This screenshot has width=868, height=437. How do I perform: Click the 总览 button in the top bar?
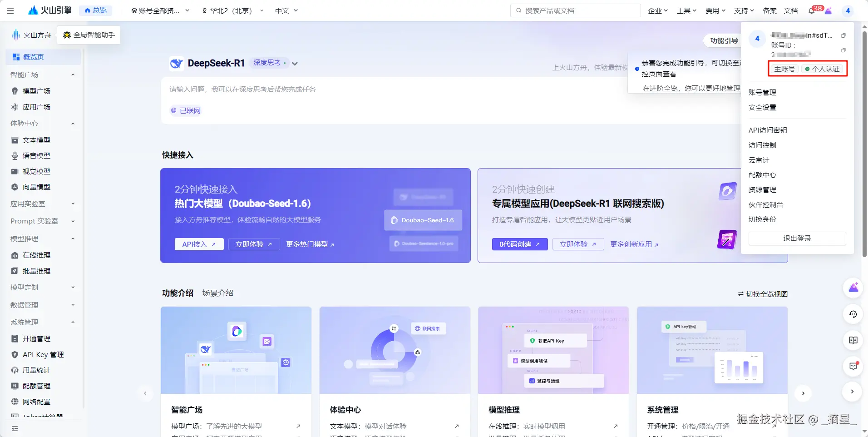[96, 10]
